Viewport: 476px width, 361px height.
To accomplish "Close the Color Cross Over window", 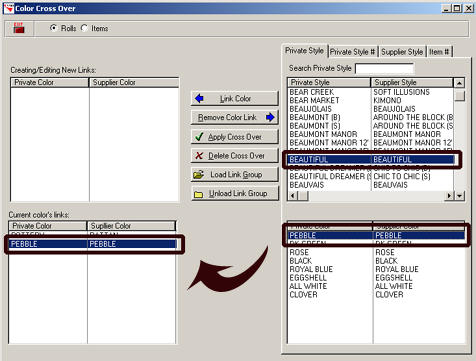I will click(x=469, y=8).
